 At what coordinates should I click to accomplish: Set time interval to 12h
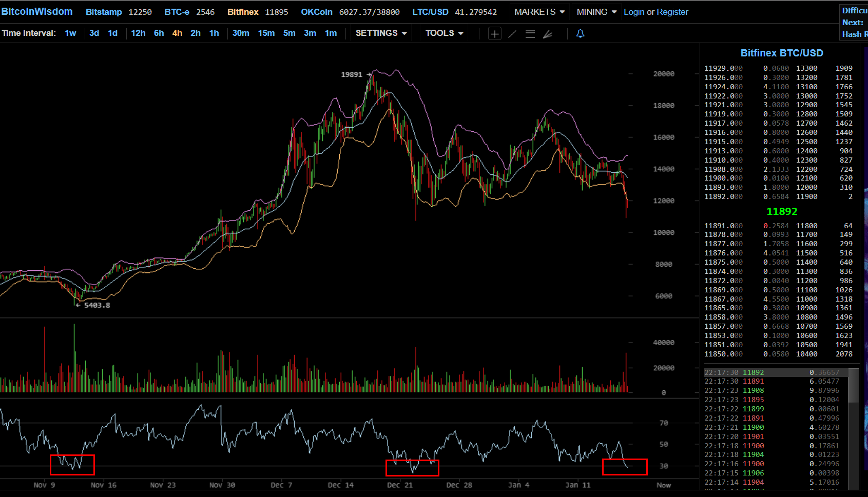[x=138, y=33]
